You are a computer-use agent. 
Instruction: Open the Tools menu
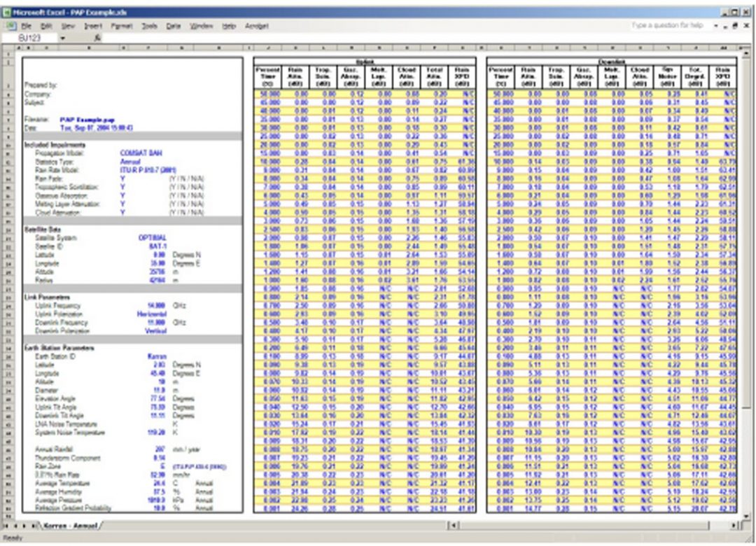[148, 24]
